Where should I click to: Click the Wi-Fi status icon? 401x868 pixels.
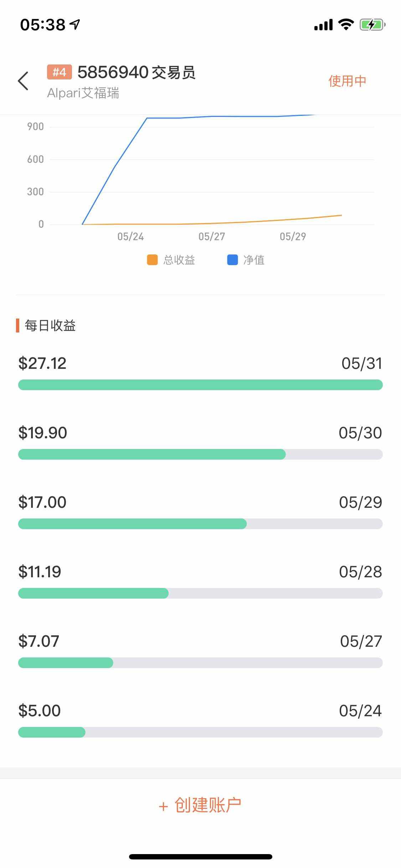coord(346,25)
